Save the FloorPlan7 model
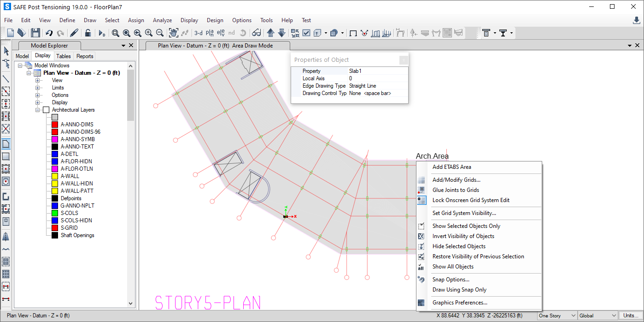 coord(35,33)
